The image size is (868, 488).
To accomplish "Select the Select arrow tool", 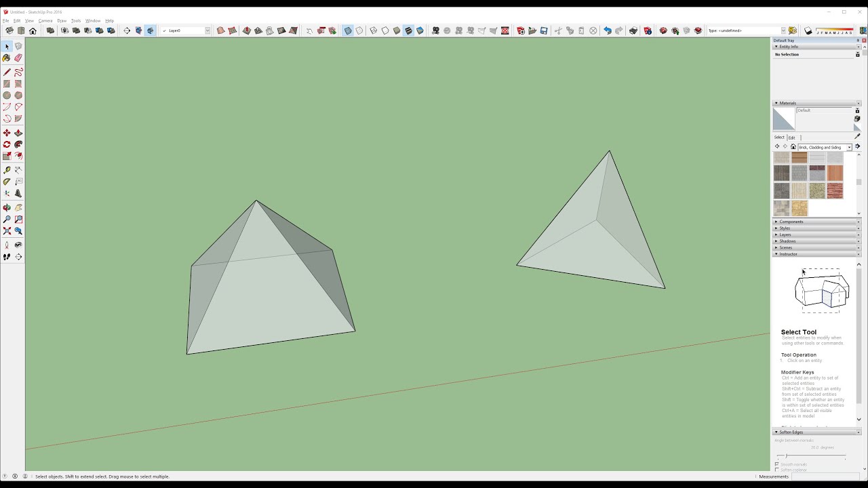I will pyautogui.click(x=7, y=47).
